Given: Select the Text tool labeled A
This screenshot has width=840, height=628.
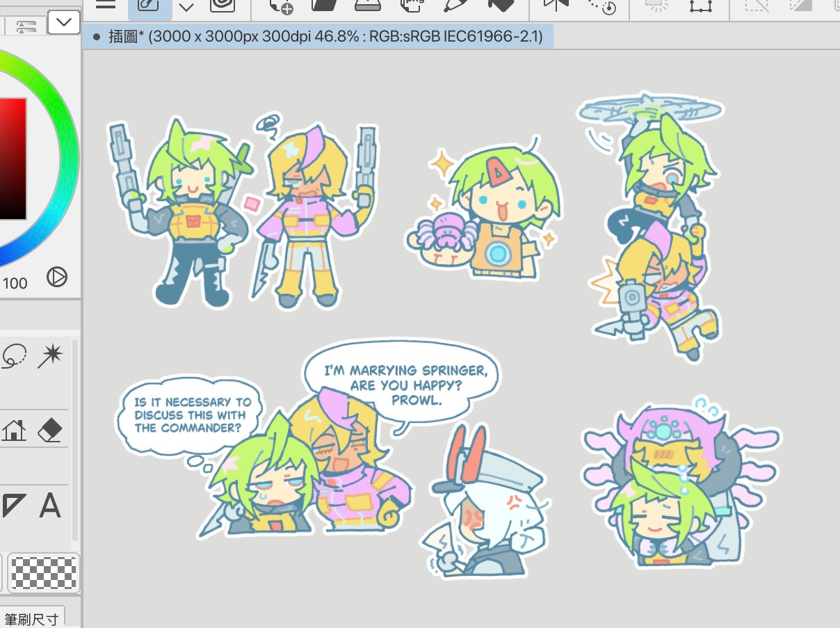Looking at the screenshot, I should pos(49,506).
